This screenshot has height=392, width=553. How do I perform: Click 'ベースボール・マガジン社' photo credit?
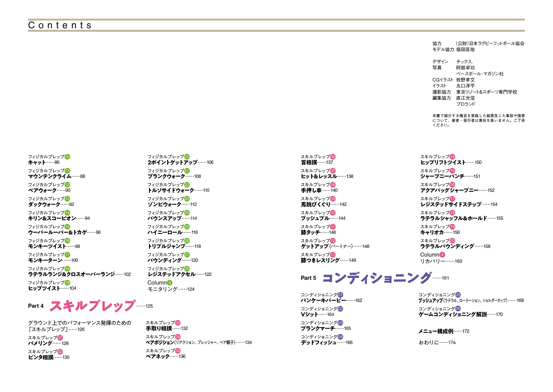click(x=480, y=74)
